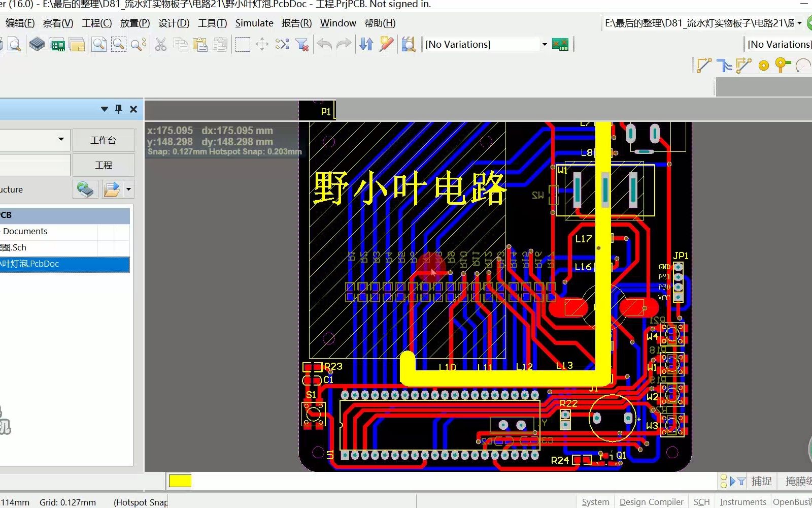Open the Window menu
Image resolution: width=812 pixels, height=508 pixels.
338,23
